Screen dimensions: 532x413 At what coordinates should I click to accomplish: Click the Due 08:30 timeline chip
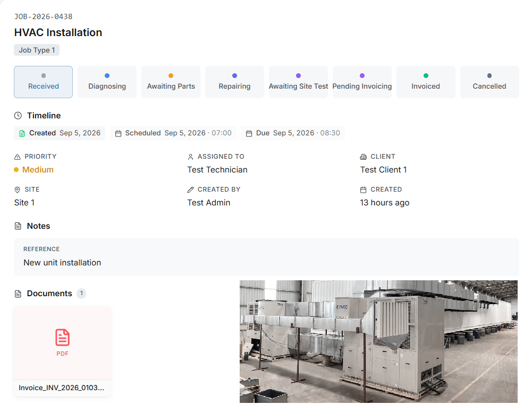point(293,133)
